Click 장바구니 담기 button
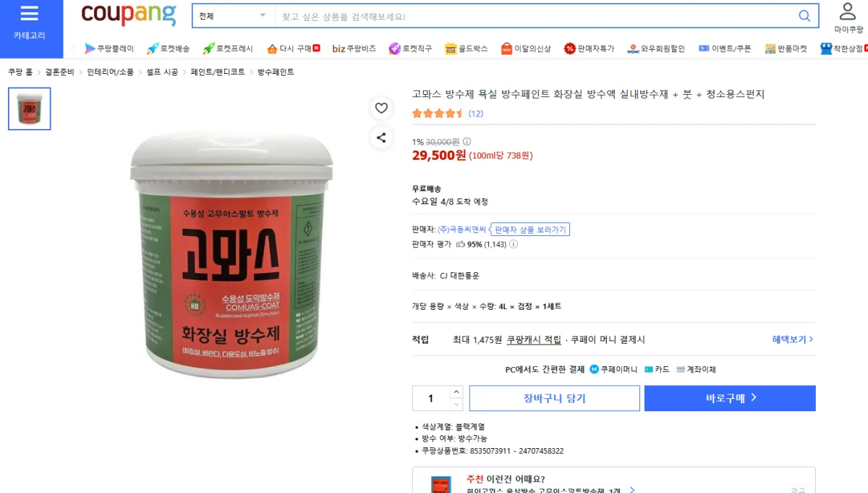 point(555,398)
